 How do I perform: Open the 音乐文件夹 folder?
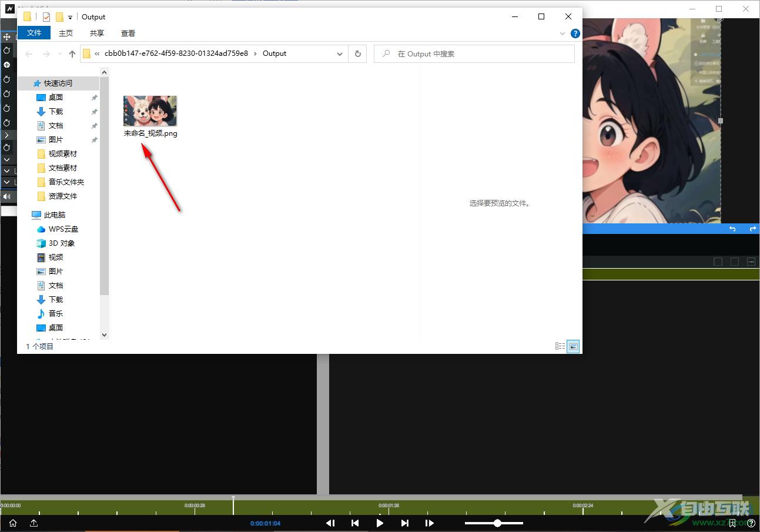[66, 182]
